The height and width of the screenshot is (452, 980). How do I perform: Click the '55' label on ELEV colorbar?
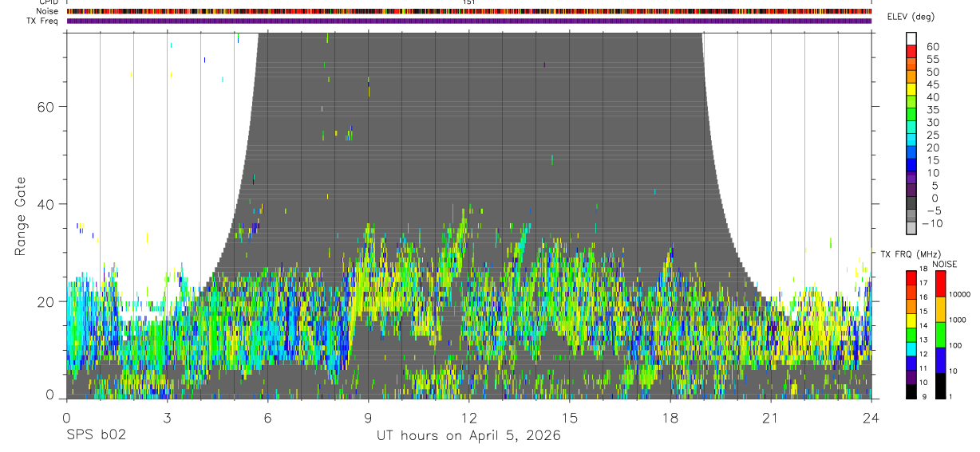tap(932, 60)
